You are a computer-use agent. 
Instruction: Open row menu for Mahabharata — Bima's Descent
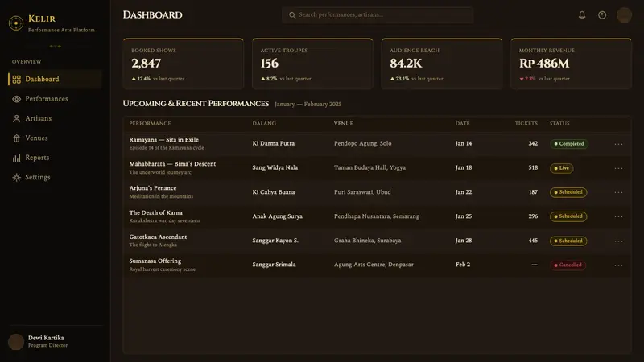tap(618, 168)
